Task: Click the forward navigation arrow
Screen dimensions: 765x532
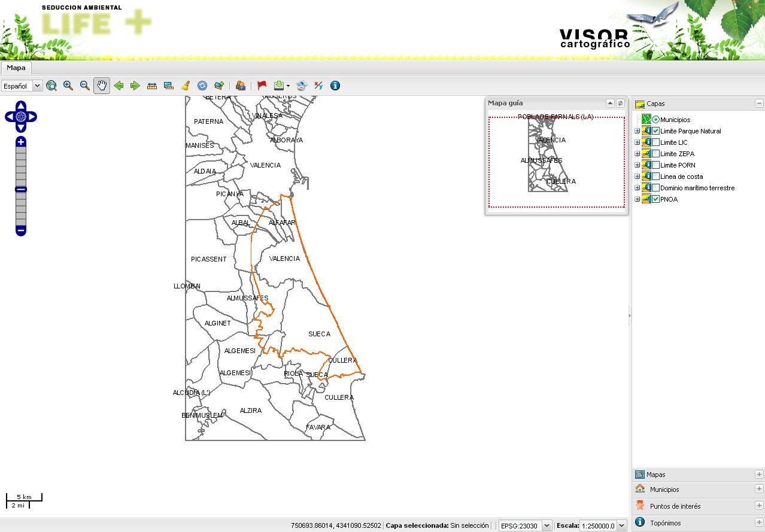Action: 135,86
